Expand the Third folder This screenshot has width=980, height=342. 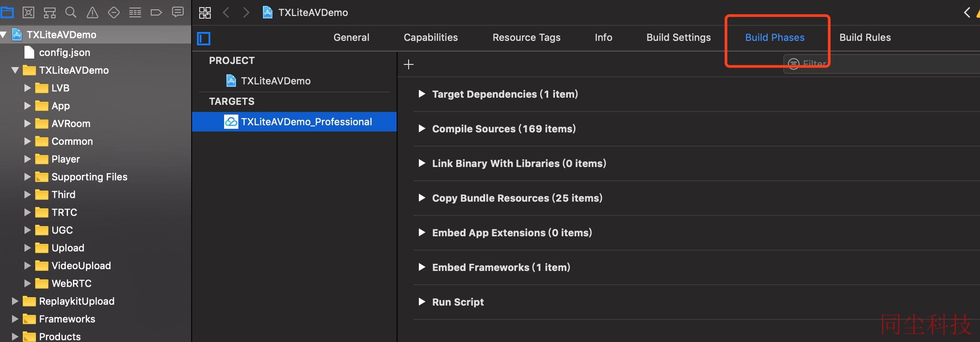(x=28, y=195)
